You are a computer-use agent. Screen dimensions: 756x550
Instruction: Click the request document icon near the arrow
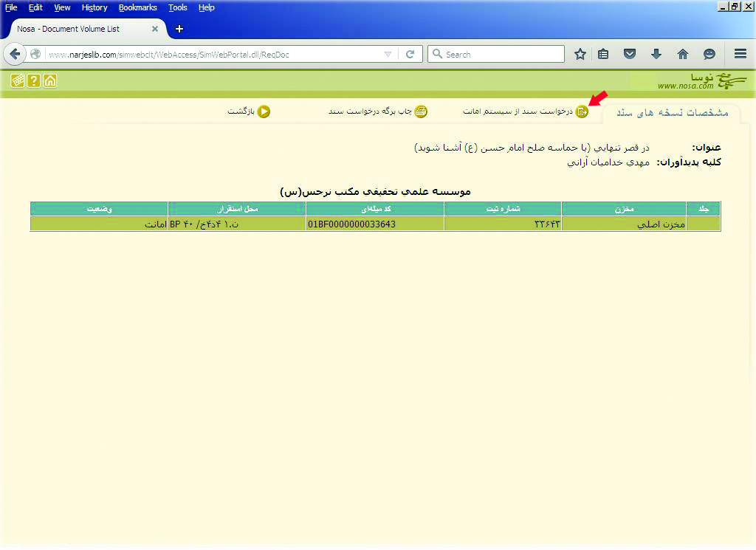(x=582, y=111)
